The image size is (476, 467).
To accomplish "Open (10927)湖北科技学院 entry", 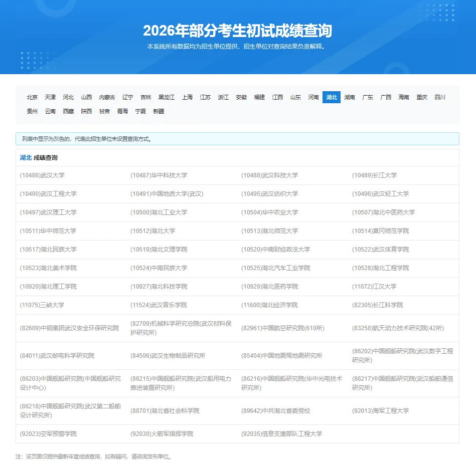I will [159, 286].
